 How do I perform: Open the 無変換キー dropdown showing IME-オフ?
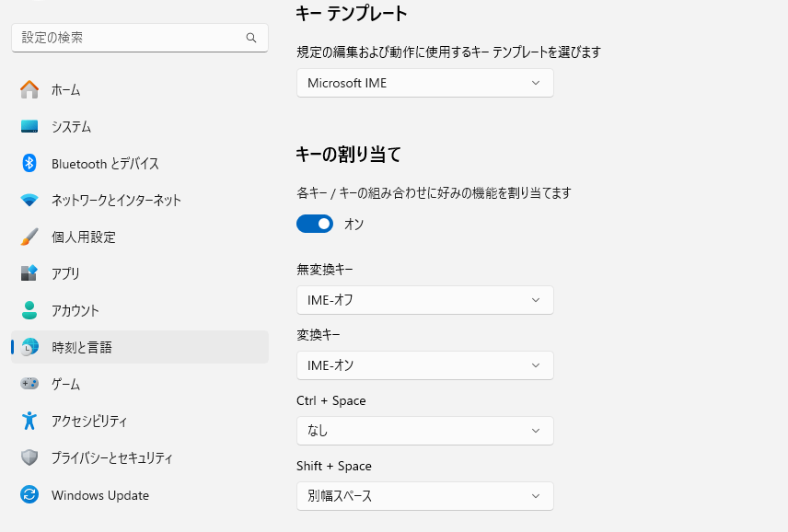pyautogui.click(x=424, y=300)
